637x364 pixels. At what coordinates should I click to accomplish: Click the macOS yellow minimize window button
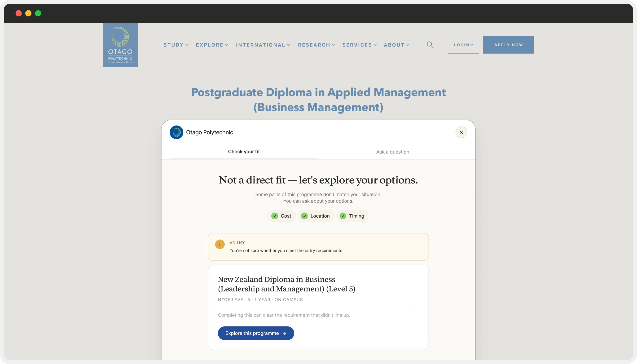28,13
